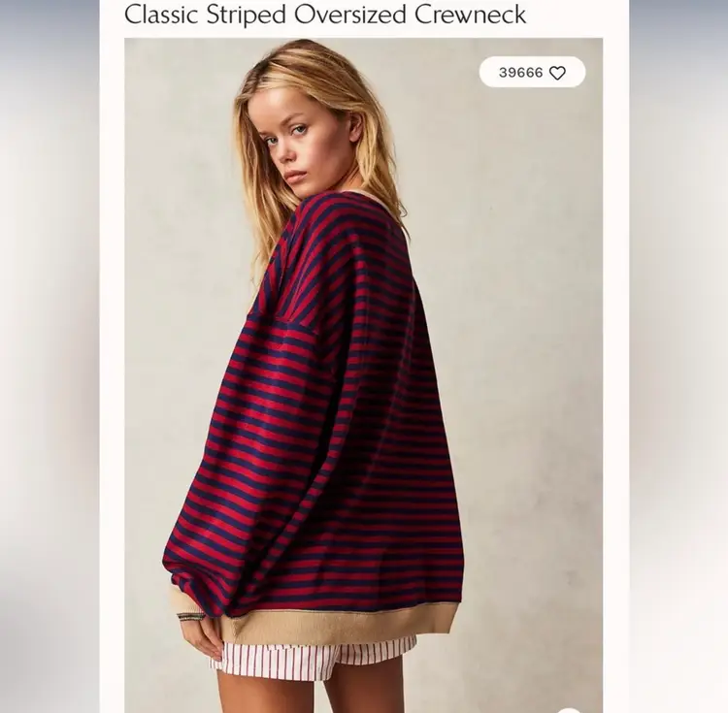Open the main product photo
The image size is (728, 713).
coord(364,375)
